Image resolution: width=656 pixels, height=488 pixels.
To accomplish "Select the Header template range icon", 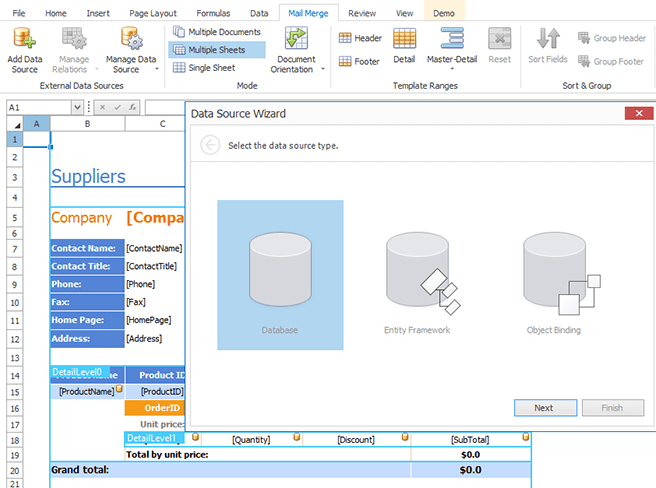I will 345,38.
